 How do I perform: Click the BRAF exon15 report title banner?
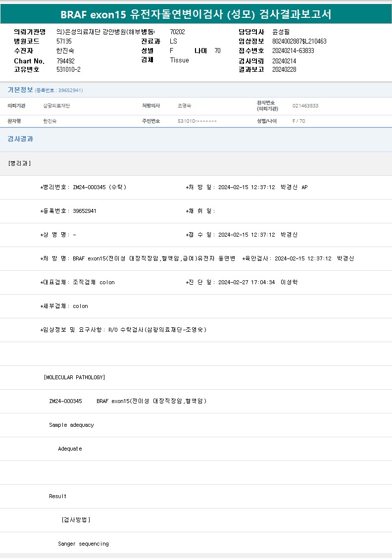point(196,14)
